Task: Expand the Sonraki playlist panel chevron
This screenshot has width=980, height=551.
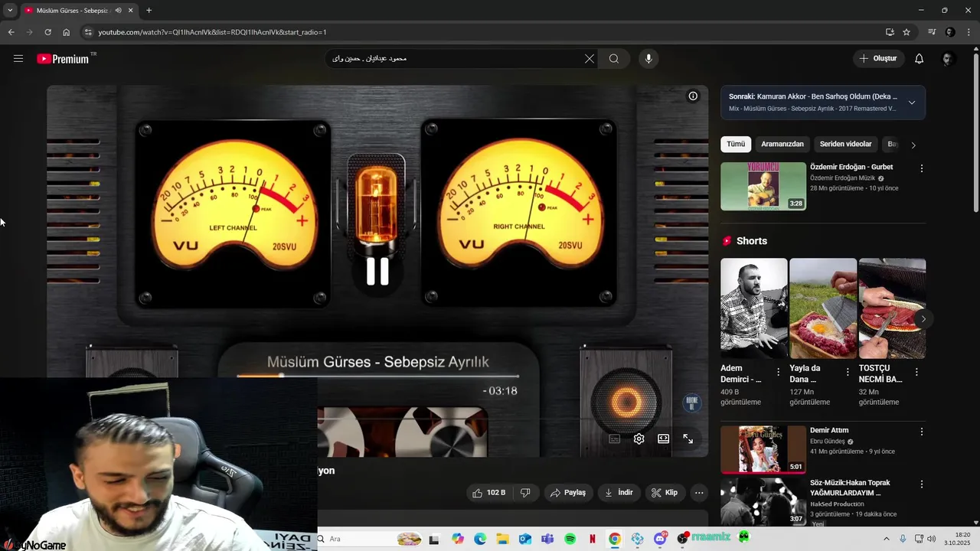Action: point(912,103)
